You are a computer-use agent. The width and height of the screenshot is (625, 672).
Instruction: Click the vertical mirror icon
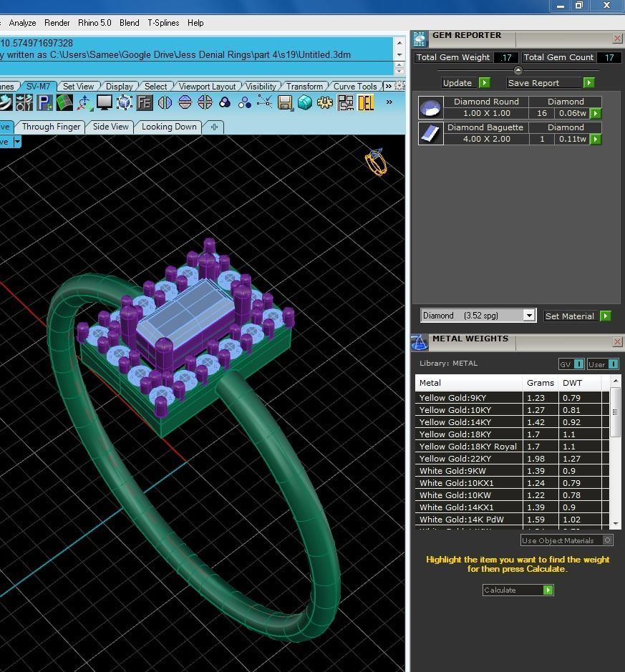click(165, 103)
